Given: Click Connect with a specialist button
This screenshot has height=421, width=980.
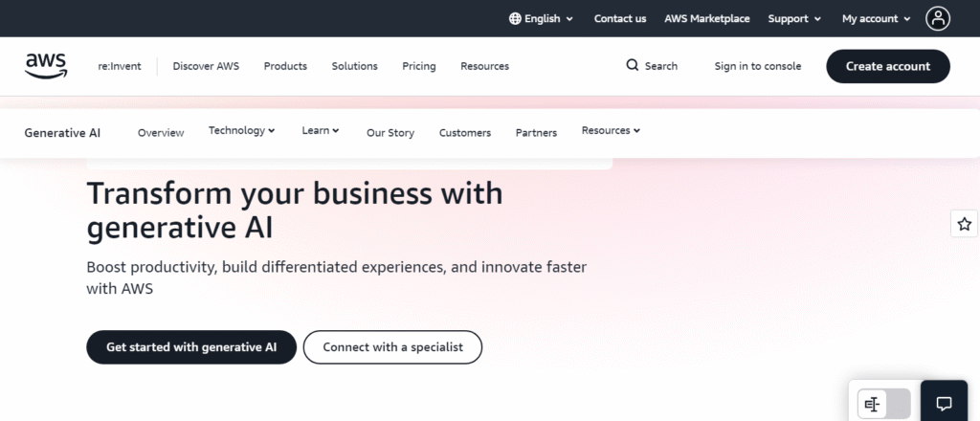Looking at the screenshot, I should [x=392, y=347].
